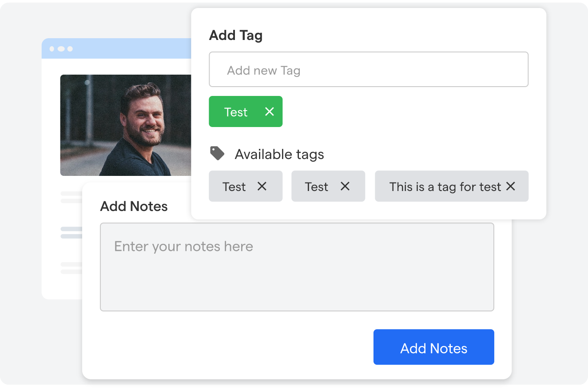Click the last dot in the blue window header
Image resolution: width=588 pixels, height=390 pixels.
click(70, 49)
